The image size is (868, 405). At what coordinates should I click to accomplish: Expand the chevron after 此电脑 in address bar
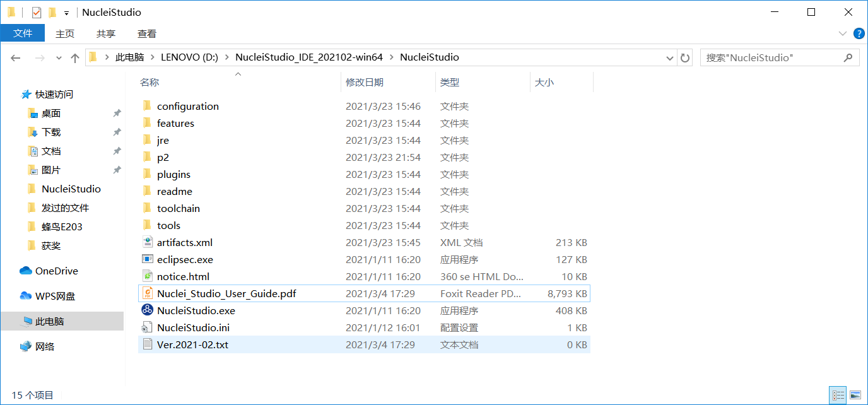click(x=152, y=57)
